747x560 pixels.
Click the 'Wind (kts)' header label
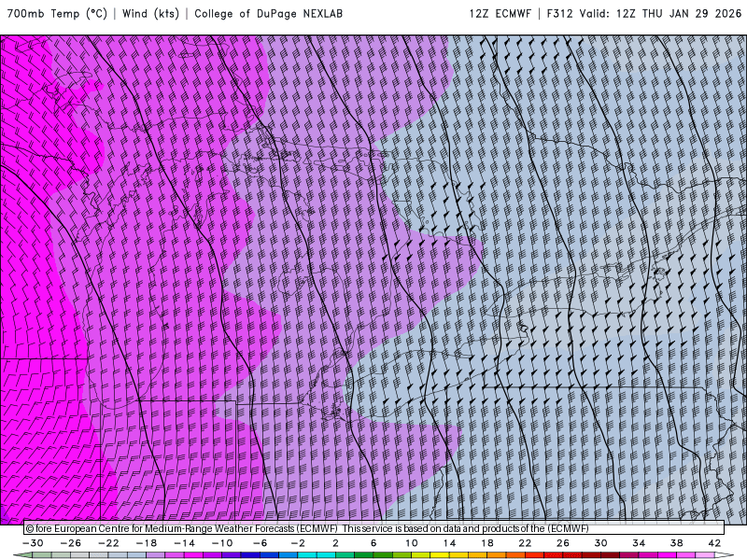150,14
